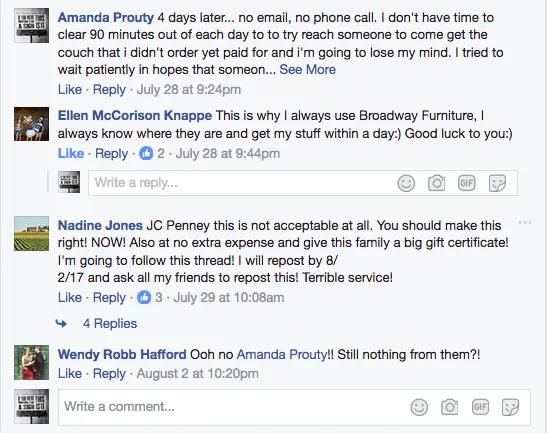This screenshot has width=547, height=433.
Task: Attach photo using reply box camera icon
Action: pyautogui.click(x=436, y=183)
